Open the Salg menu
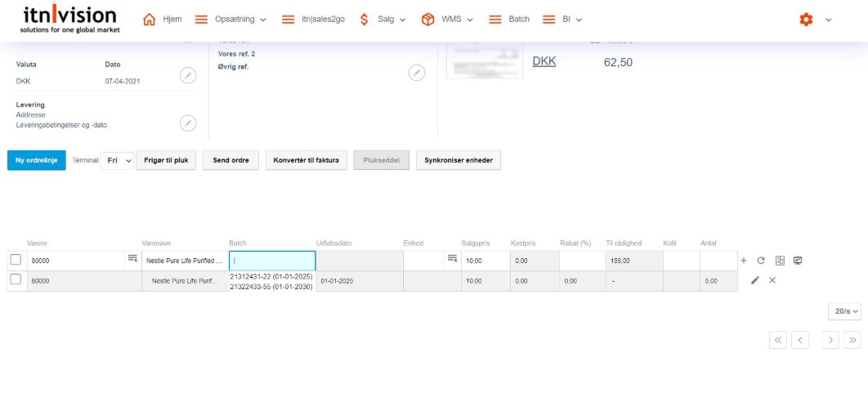The height and width of the screenshot is (393, 868). (383, 20)
